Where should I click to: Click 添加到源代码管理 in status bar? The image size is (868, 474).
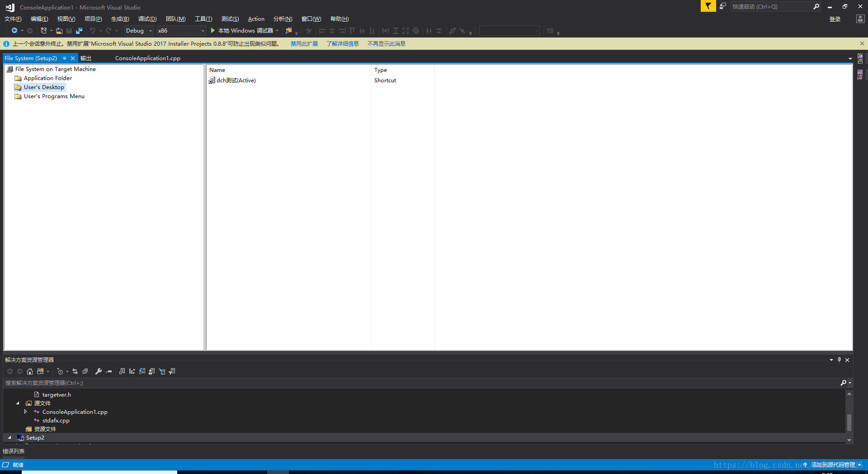[833, 465]
